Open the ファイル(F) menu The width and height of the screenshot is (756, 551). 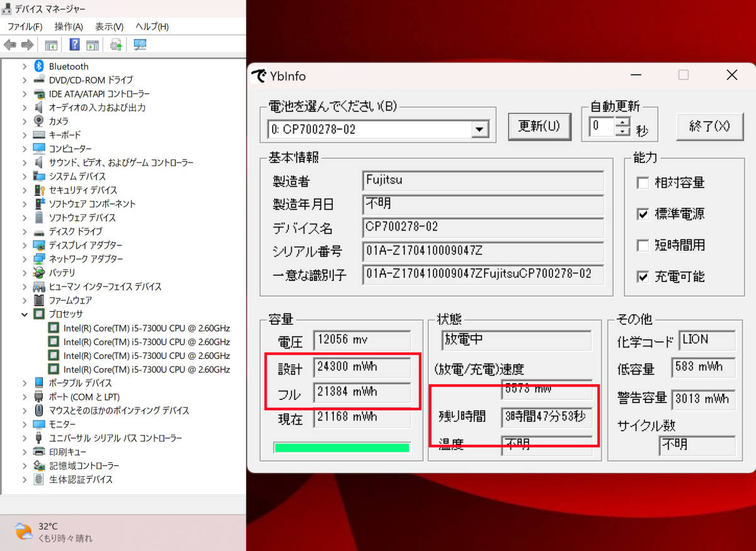pos(25,26)
